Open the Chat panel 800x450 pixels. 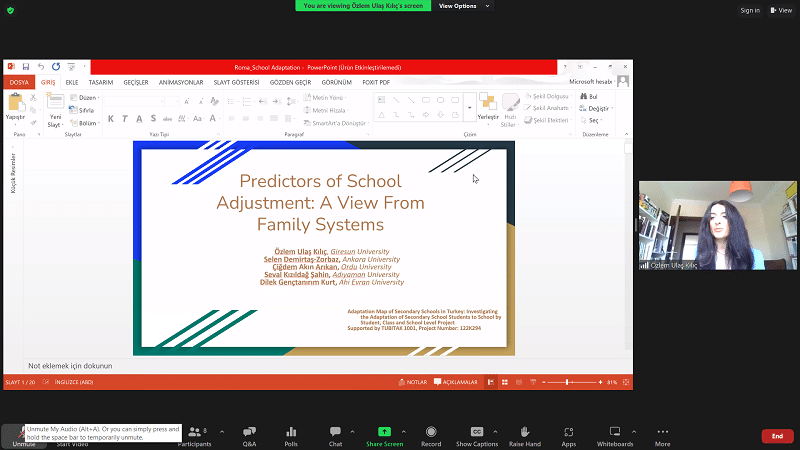(335, 434)
